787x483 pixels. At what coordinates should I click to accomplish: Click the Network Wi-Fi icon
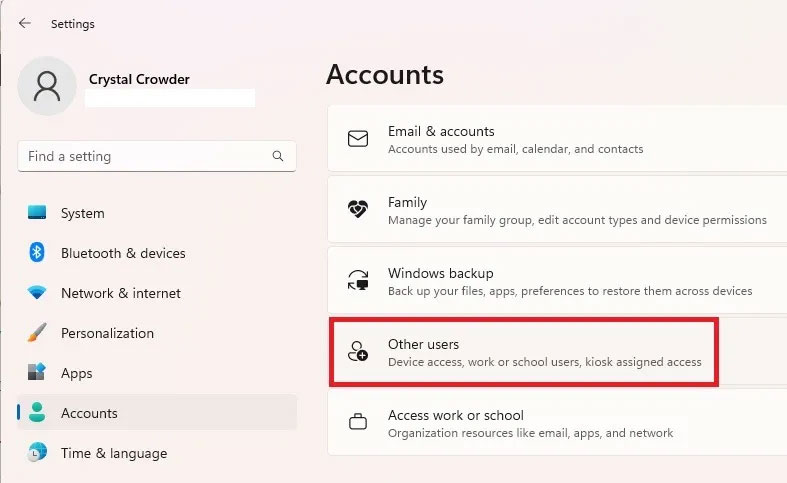37,293
